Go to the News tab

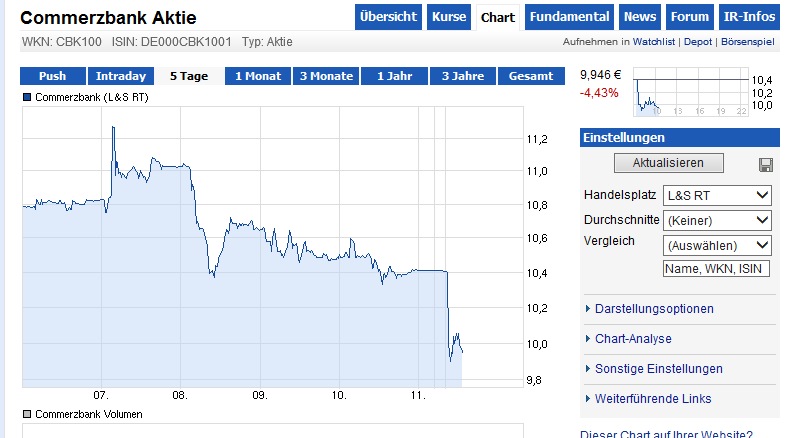tap(640, 17)
